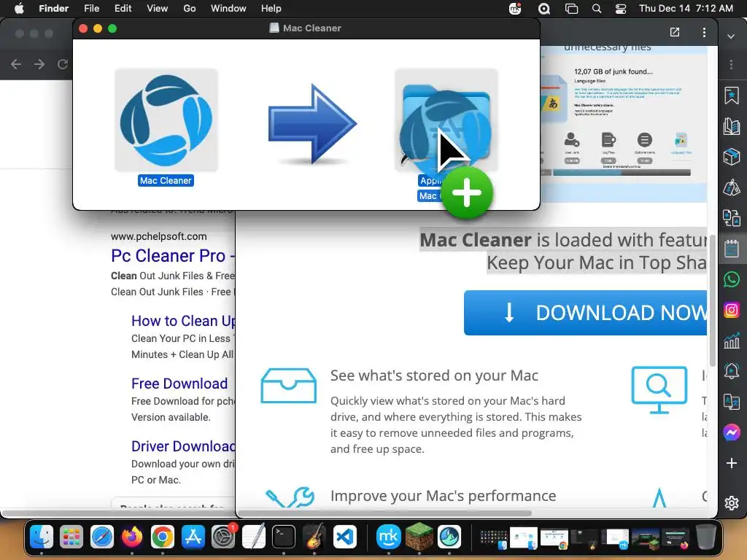The height and width of the screenshot is (560, 747).
Task: Open WhatsApp from the browser sidebar
Action: (731, 279)
